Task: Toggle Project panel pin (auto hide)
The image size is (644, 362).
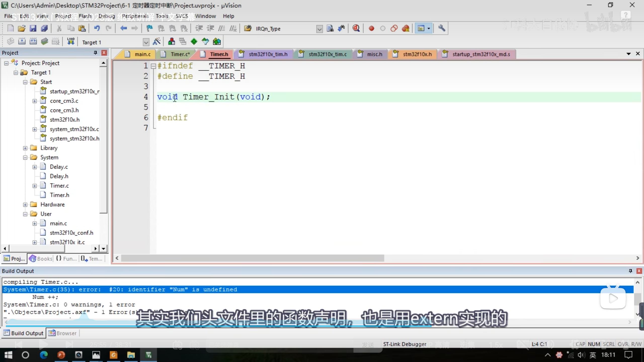Action: pyautogui.click(x=95, y=53)
